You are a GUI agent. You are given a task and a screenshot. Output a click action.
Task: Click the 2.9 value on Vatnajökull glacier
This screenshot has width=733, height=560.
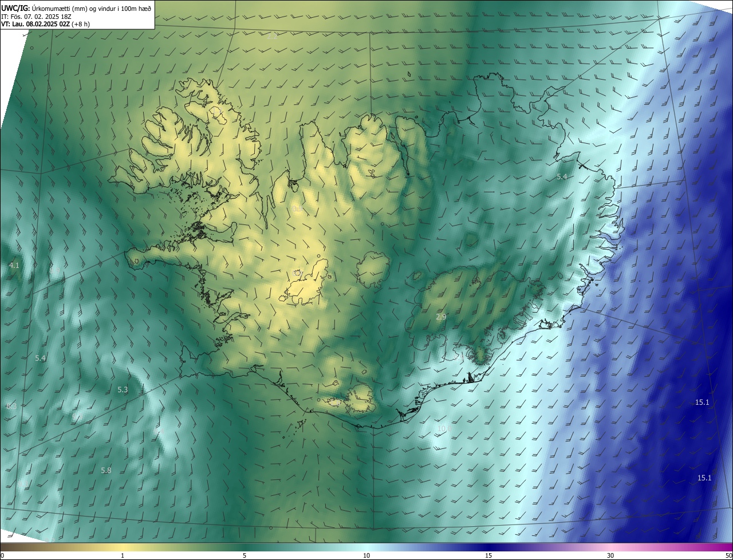click(x=441, y=317)
